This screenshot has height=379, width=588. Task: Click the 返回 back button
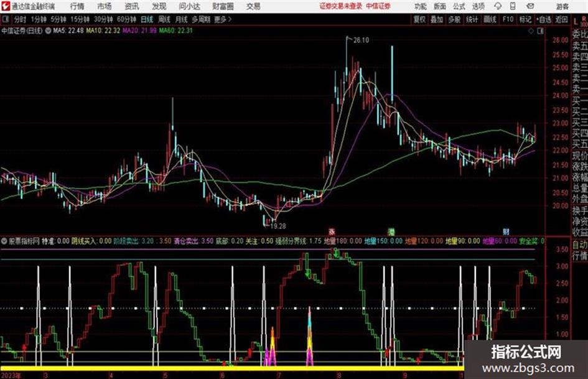tap(561, 19)
